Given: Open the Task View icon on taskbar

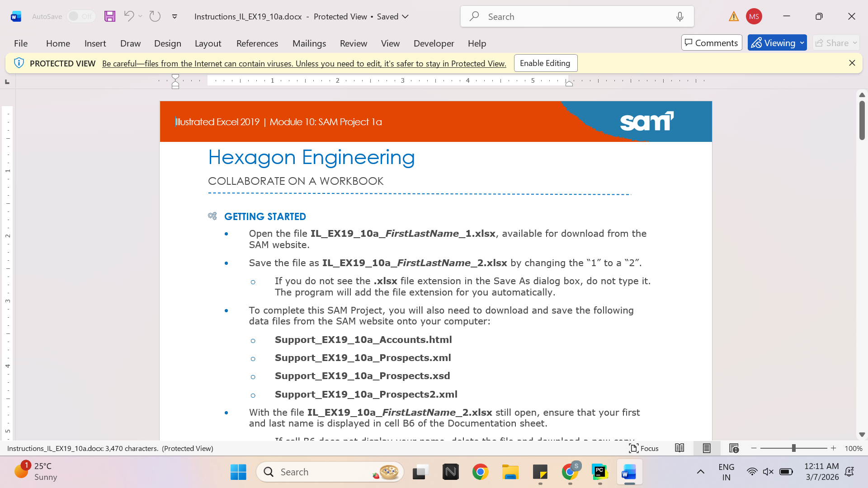Looking at the screenshot, I should (x=420, y=472).
